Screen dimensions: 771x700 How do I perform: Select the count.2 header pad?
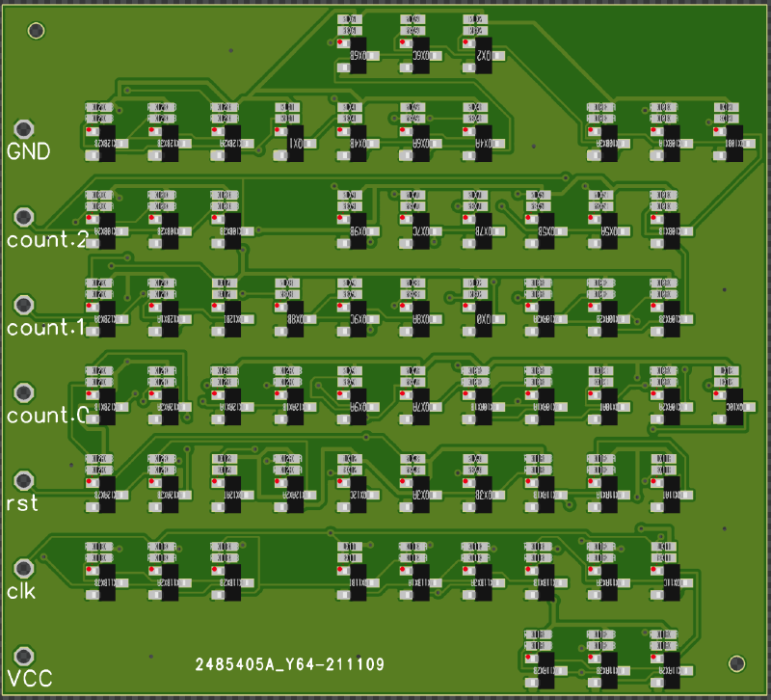coord(24,217)
